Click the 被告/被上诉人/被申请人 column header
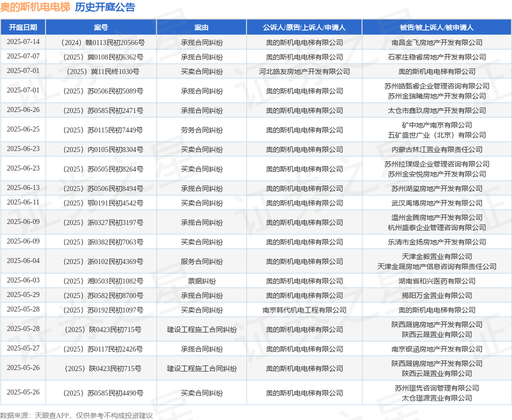Image resolution: width=512 pixels, height=420 pixels. pos(437,27)
